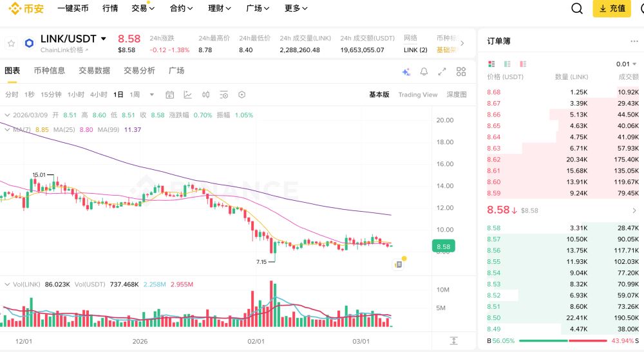Viewport: 644px width, 352px height.
Task: Open the chart layout grid icon
Action: pyautogui.click(x=461, y=72)
